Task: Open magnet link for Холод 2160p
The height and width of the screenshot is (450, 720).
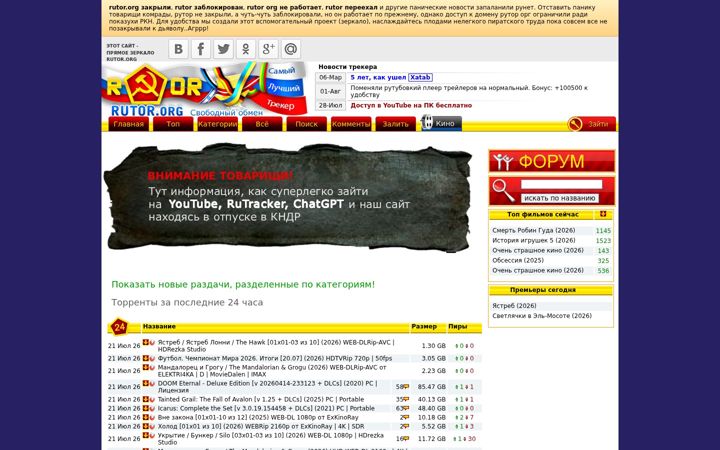Action: [x=152, y=427]
